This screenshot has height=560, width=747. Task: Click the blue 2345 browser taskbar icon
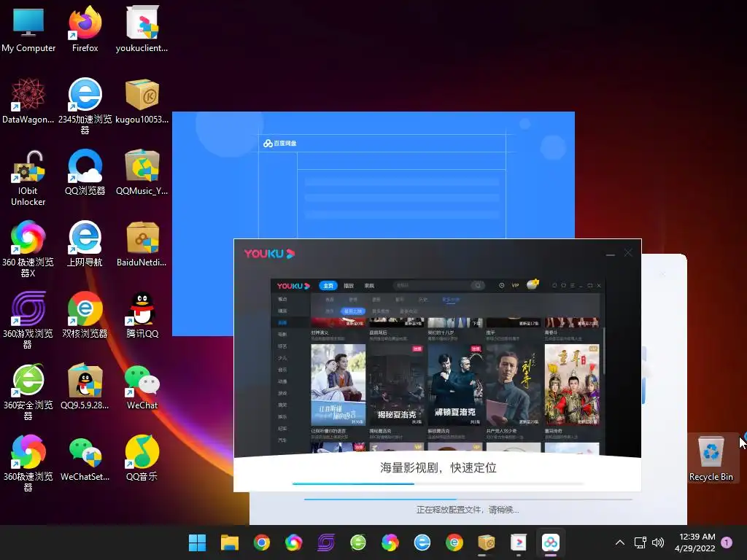422,542
